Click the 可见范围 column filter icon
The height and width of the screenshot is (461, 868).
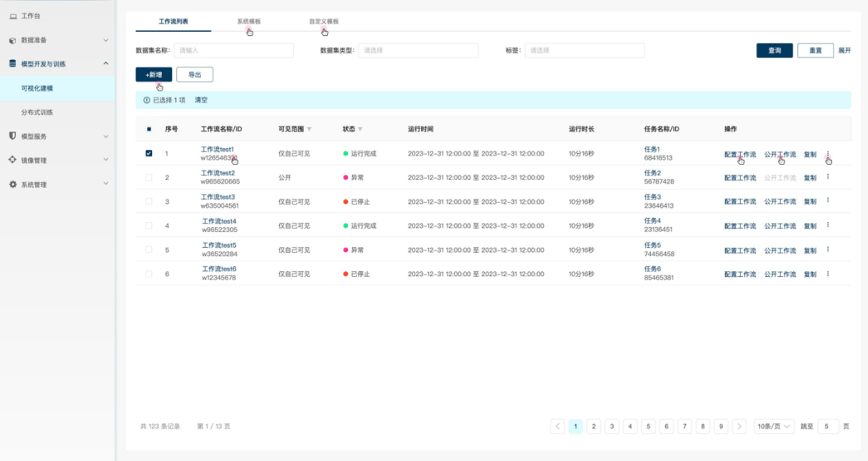[309, 129]
